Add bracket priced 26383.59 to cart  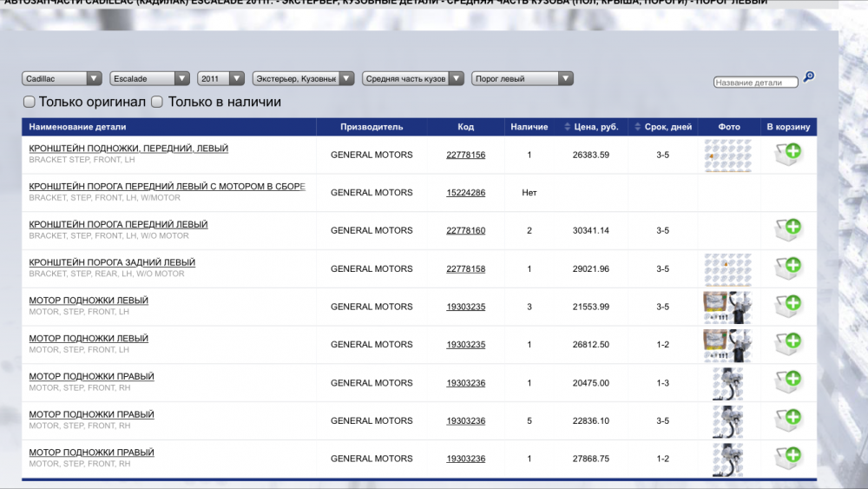tap(788, 155)
